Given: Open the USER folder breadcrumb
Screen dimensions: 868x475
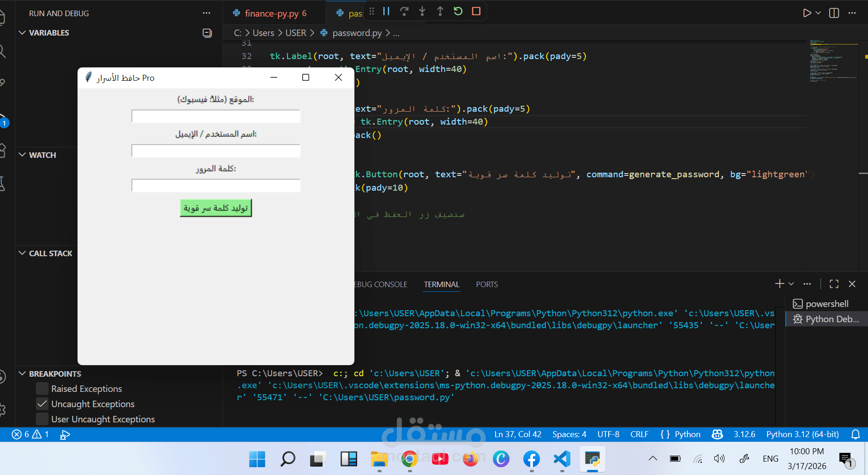Looking at the screenshot, I should (x=296, y=33).
